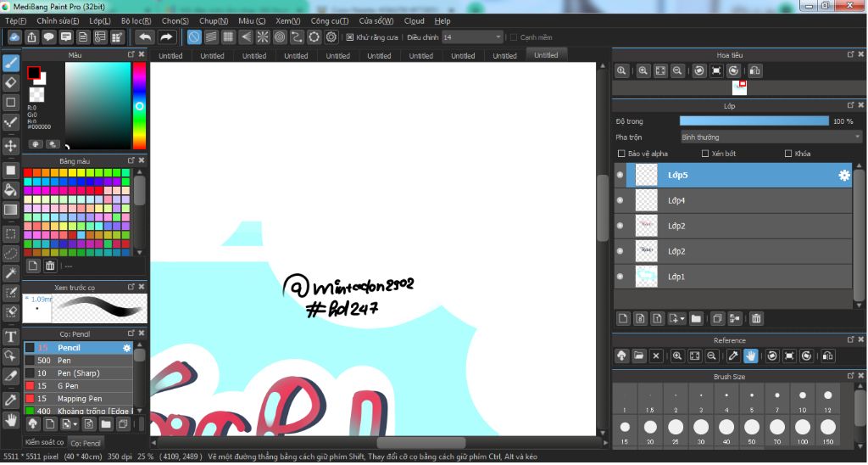Create a new layer in layer panel
Image resolution: width=868 pixels, height=465 pixels.
(x=623, y=318)
